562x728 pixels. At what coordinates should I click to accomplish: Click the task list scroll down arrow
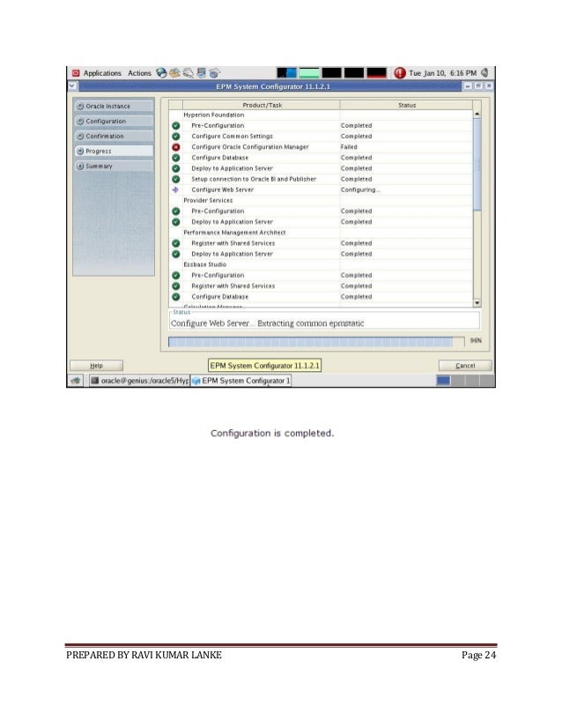(477, 302)
